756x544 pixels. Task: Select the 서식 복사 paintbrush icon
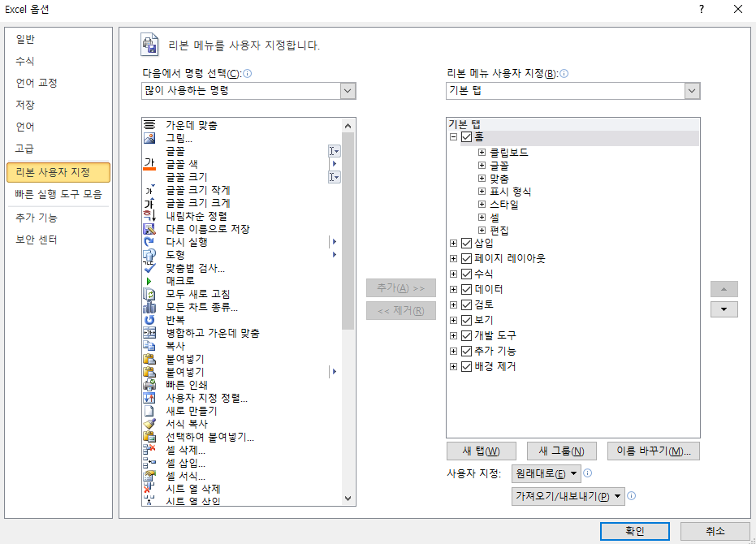pos(149,424)
